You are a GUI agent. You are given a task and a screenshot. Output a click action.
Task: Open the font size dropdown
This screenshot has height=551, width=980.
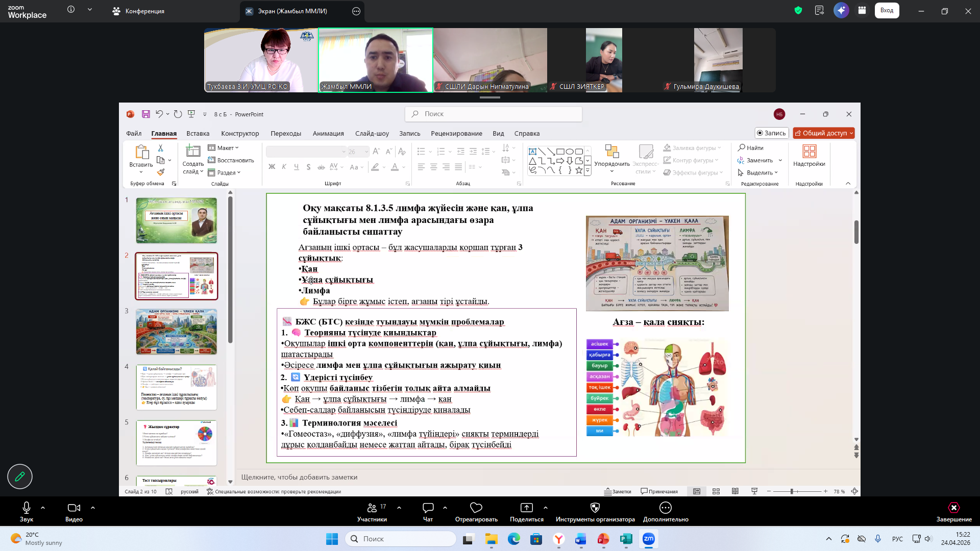[x=366, y=152]
